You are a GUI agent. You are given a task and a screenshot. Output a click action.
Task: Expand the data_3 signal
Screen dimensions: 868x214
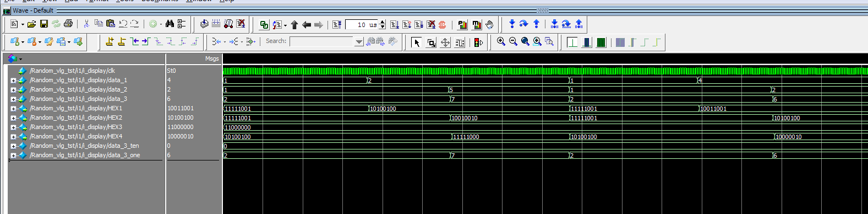tap(13, 99)
